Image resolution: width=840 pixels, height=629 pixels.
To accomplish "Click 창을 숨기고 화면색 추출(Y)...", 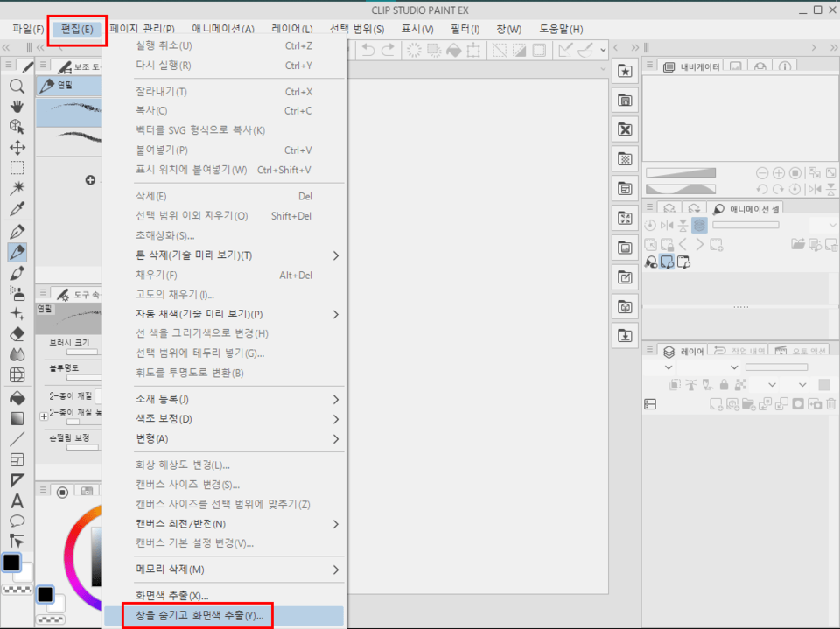I will pyautogui.click(x=199, y=616).
